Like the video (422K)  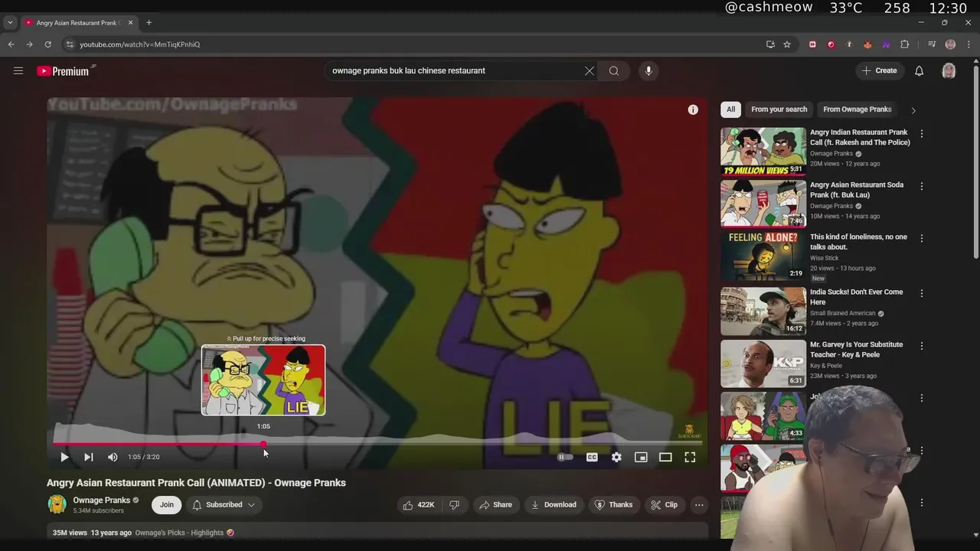pos(418,504)
